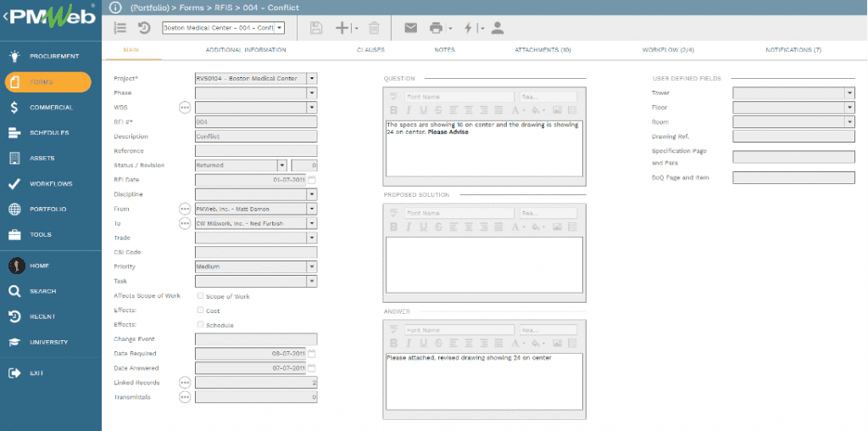Expand the Tower user defined dropdown
The image size is (868, 431).
pos(849,93)
